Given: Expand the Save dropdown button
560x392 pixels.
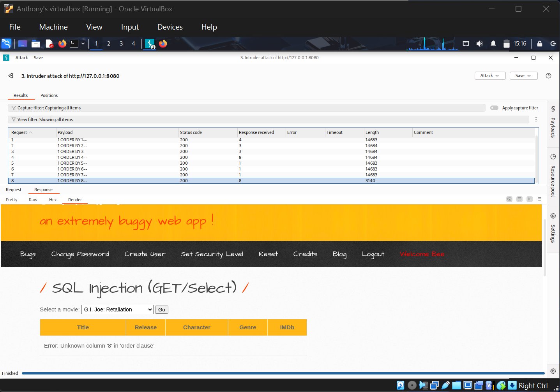Looking at the screenshot, I should (x=523, y=76).
